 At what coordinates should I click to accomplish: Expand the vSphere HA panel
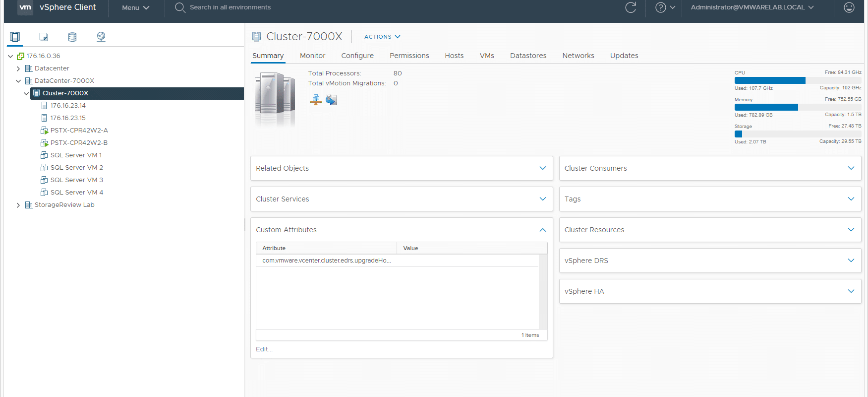[851, 291]
